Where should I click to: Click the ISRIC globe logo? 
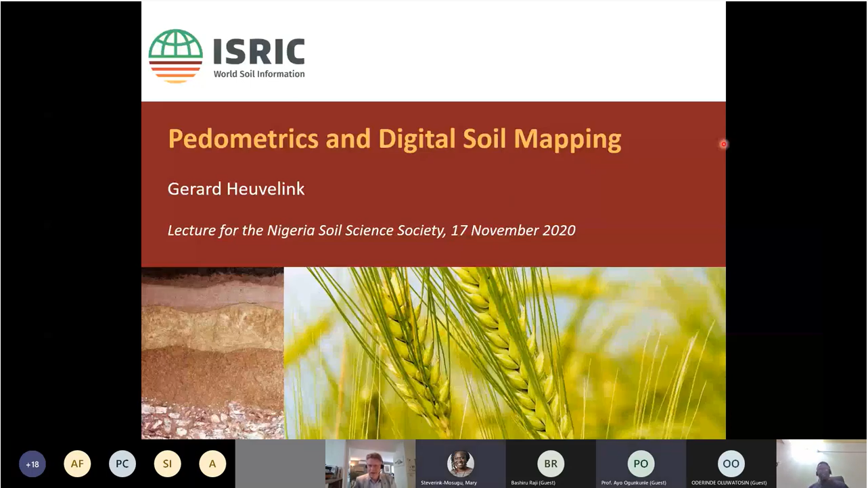pos(175,55)
